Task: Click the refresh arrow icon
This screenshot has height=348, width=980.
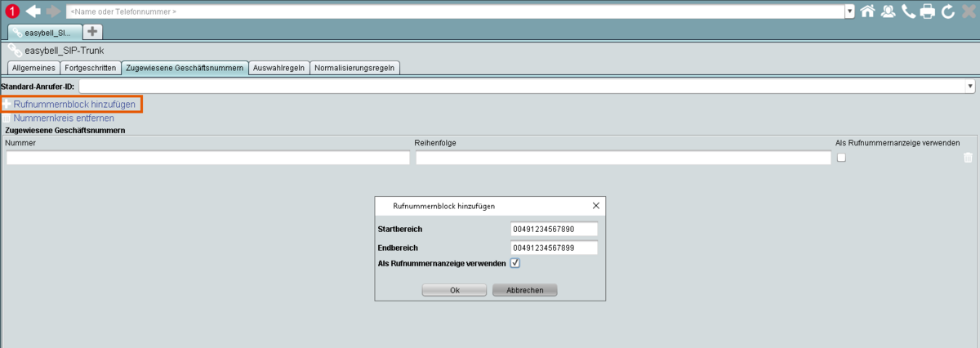Action: tap(948, 11)
